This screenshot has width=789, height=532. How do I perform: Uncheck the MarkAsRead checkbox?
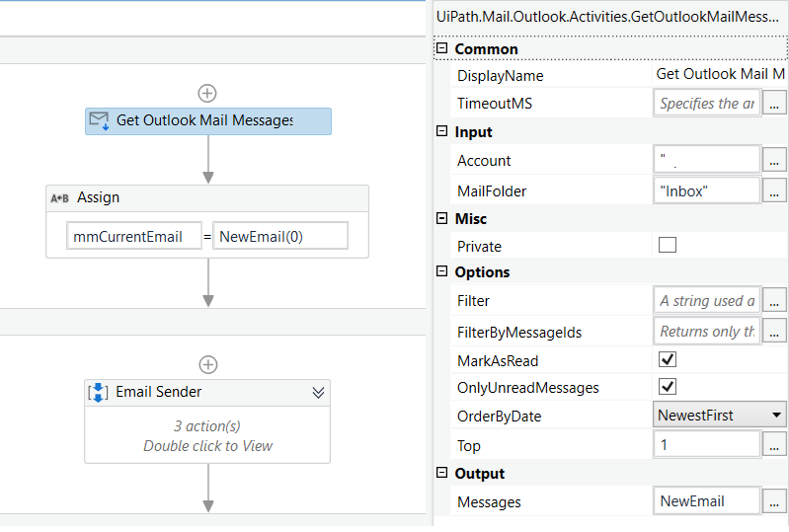(668, 359)
